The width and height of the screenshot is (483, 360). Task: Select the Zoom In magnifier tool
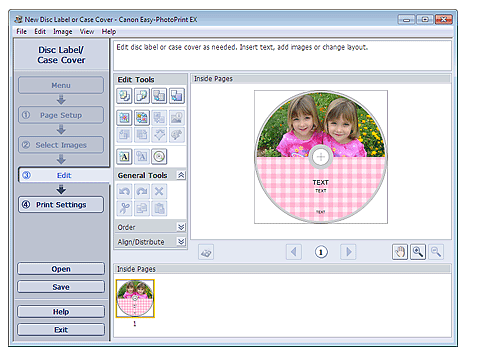click(x=418, y=252)
